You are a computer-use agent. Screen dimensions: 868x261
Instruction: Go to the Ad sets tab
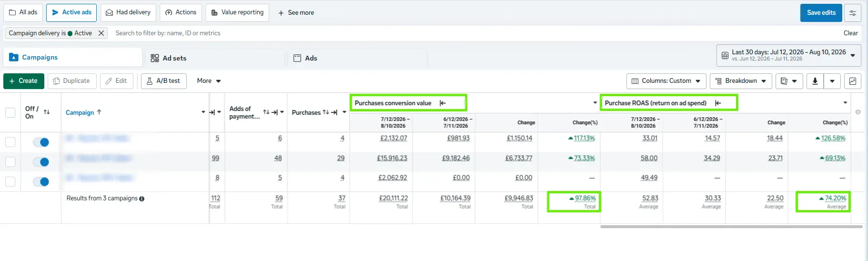point(214,58)
